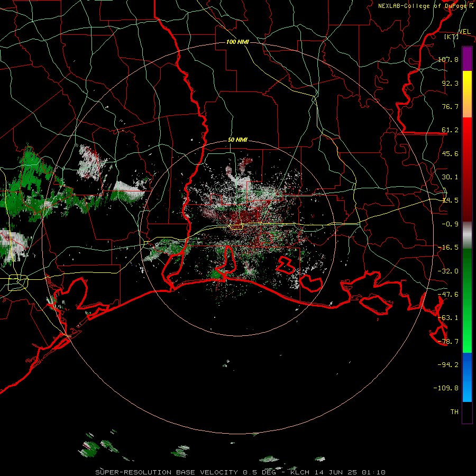Click the purple segment of the color bar

click(467, 59)
